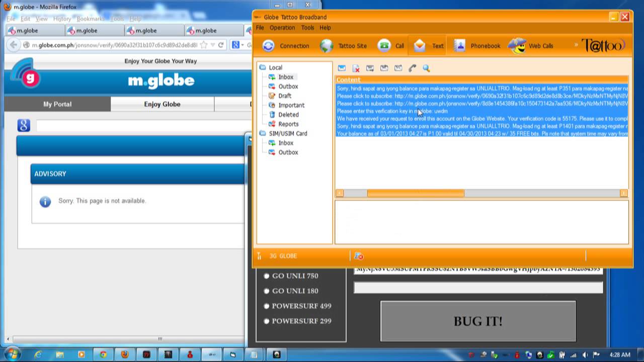
Task: Open the Bookmarks menu in Firefox
Action: 90,19
